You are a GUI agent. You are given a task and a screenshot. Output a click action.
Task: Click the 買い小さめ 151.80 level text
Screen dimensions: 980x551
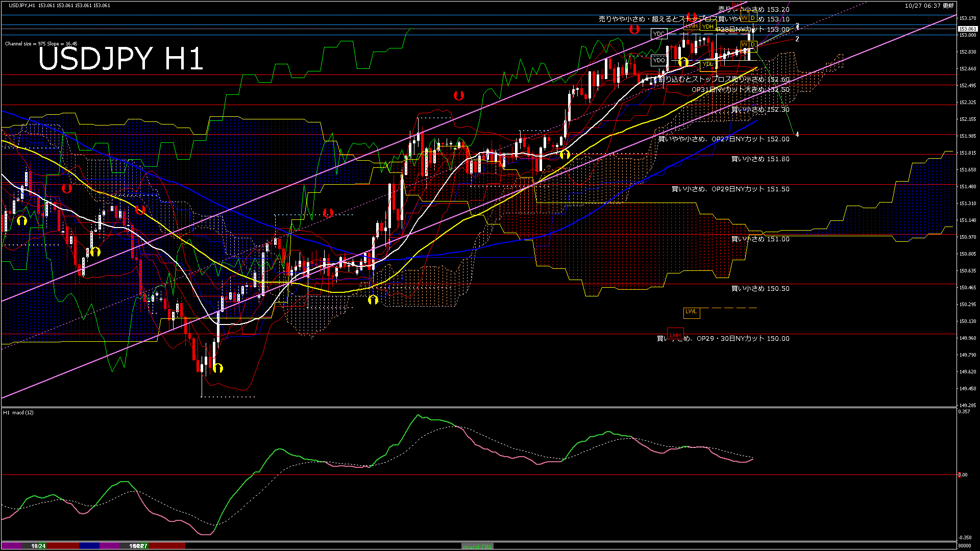coord(760,159)
